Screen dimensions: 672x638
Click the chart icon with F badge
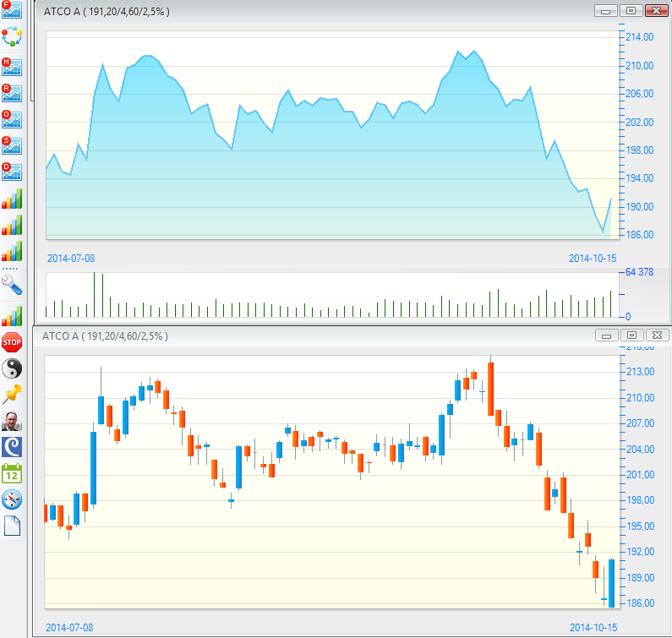[x=12, y=11]
